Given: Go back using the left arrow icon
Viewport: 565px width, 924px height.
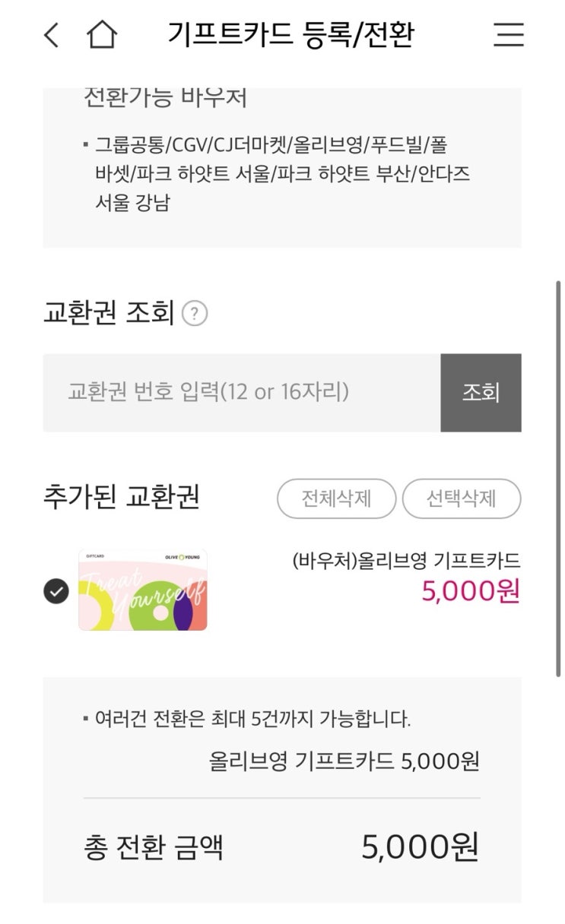Looking at the screenshot, I should click(x=51, y=35).
